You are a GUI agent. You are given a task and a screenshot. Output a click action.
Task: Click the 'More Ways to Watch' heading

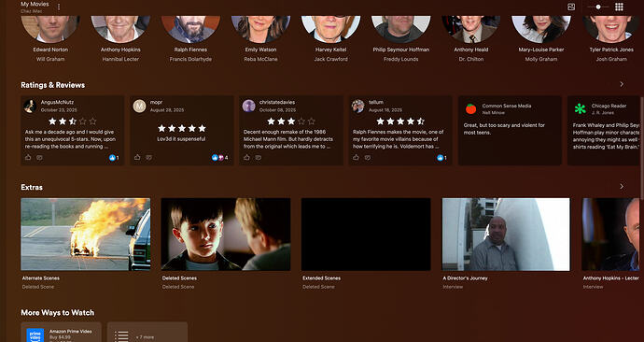pyautogui.click(x=58, y=313)
